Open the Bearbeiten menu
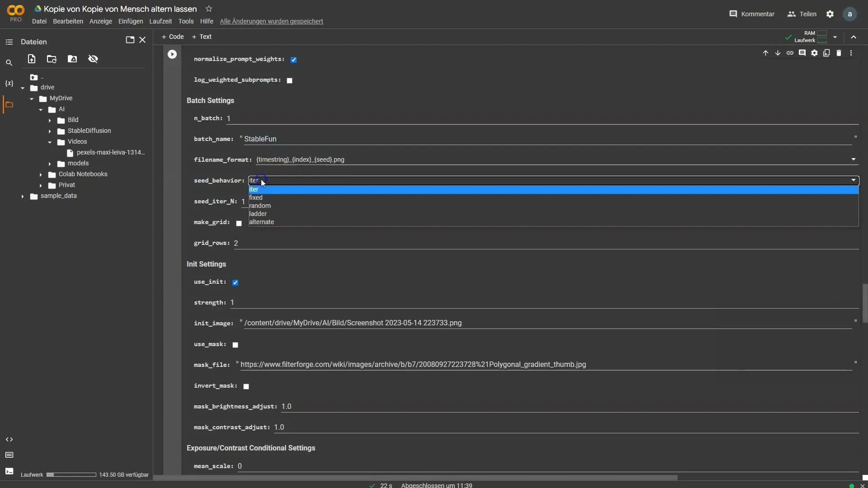Screen dimensions: 868x488 [68, 21]
